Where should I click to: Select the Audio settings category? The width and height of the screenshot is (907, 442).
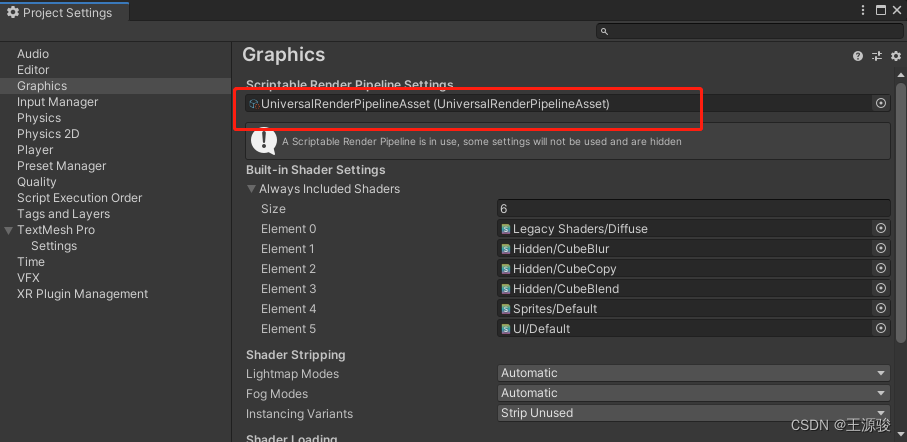[x=33, y=54]
